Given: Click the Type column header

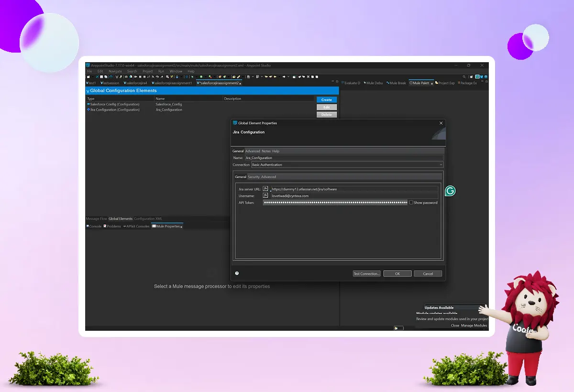Looking at the screenshot, I should 120,98.
